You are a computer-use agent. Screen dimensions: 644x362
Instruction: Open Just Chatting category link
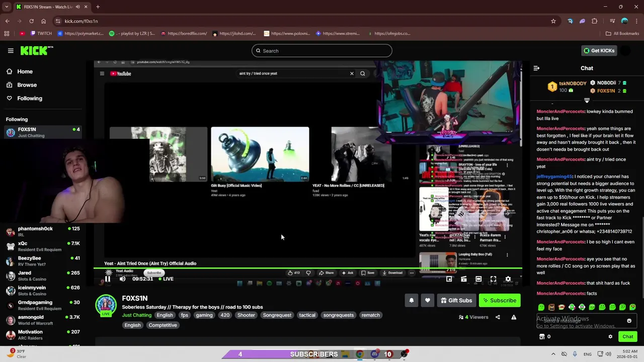click(136, 315)
